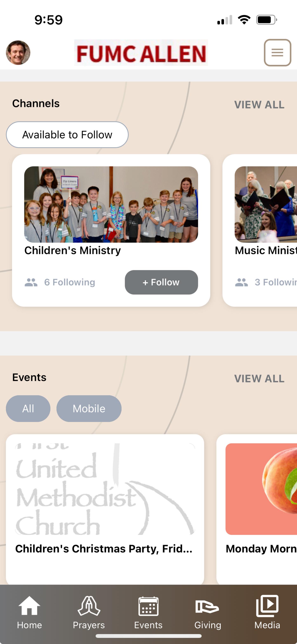Open the Music Ministry choir photo
The width and height of the screenshot is (297, 644).
pyautogui.click(x=266, y=205)
